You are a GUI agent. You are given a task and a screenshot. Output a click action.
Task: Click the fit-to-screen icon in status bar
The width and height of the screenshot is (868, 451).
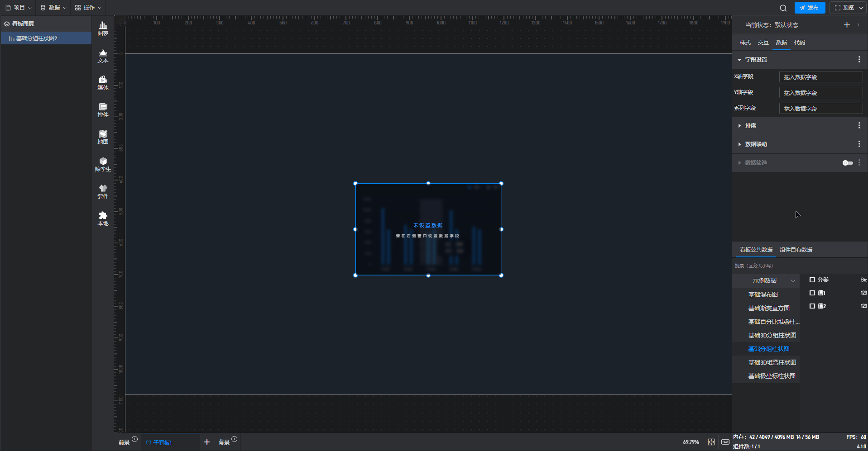711,442
